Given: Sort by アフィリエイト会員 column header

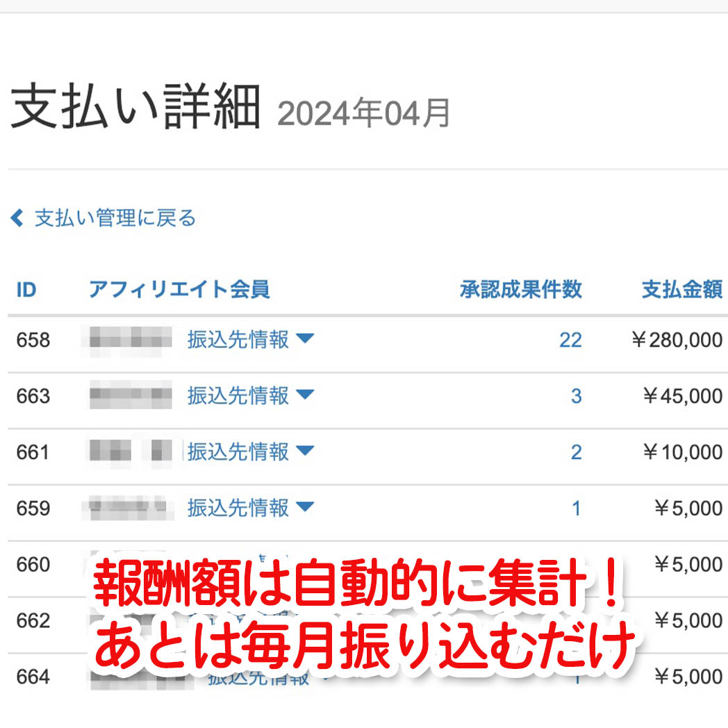Looking at the screenshot, I should [x=179, y=290].
